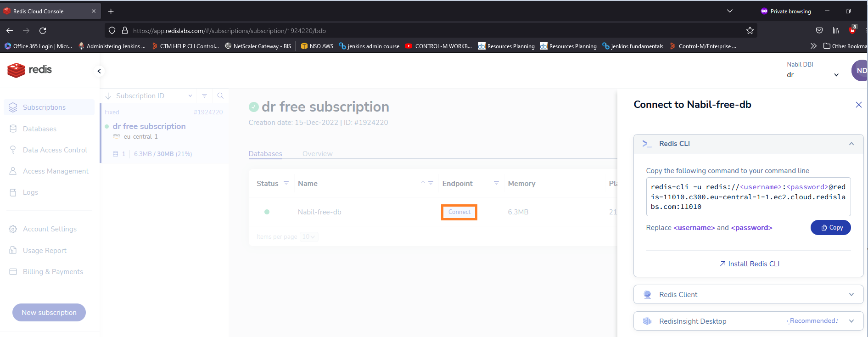Image resolution: width=868 pixels, height=337 pixels.
Task: Bookmark this page with the star icon
Action: click(750, 31)
